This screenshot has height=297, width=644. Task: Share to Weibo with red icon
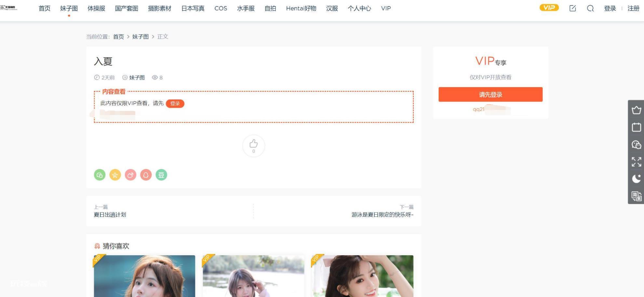coord(130,175)
